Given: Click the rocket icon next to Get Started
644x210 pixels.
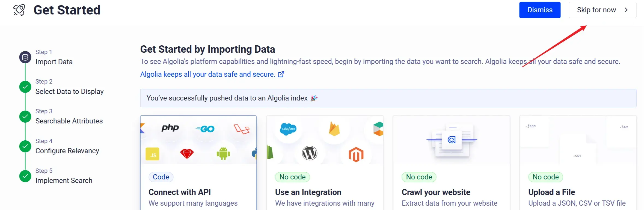Looking at the screenshot, I should coord(19,10).
